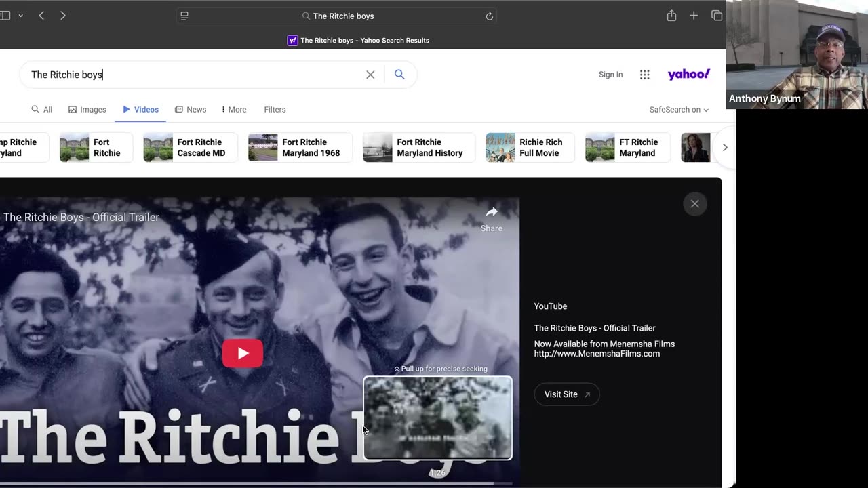
Task: Click the Safari forward arrow
Action: 63,16
